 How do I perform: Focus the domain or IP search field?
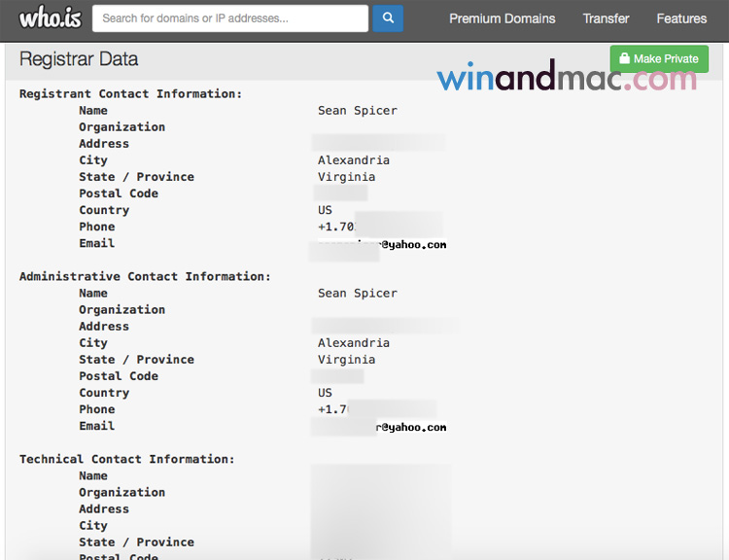coord(230,18)
